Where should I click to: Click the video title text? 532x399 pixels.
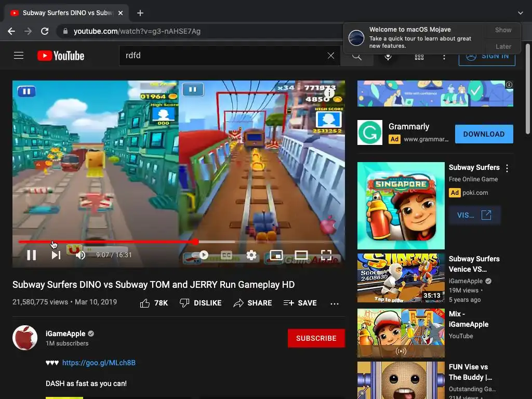tap(153, 285)
